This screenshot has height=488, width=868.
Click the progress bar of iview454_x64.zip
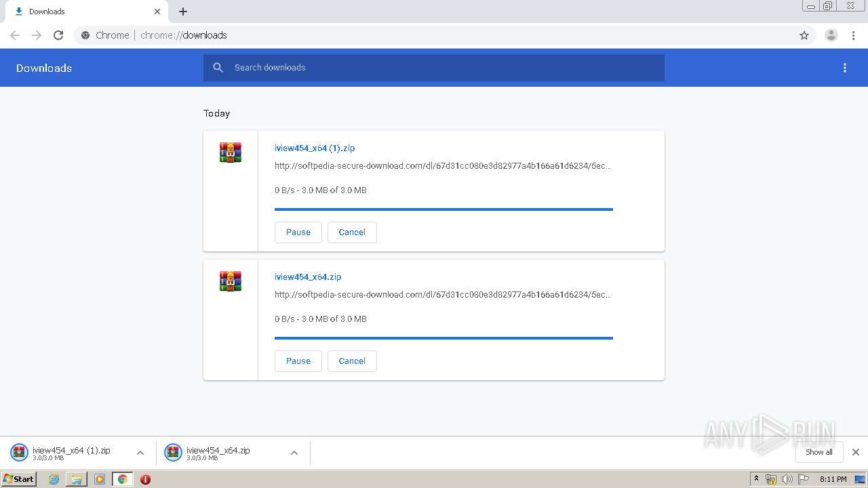(443, 338)
